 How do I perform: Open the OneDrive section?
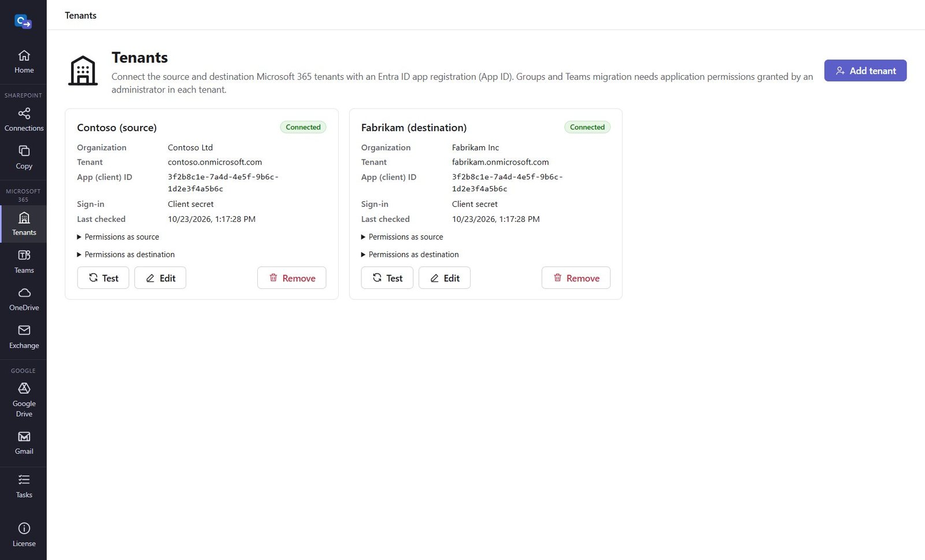coord(24,299)
